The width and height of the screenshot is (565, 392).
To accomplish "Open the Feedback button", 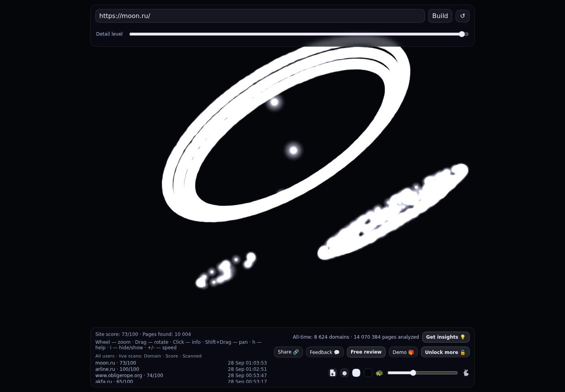I will click(x=325, y=352).
